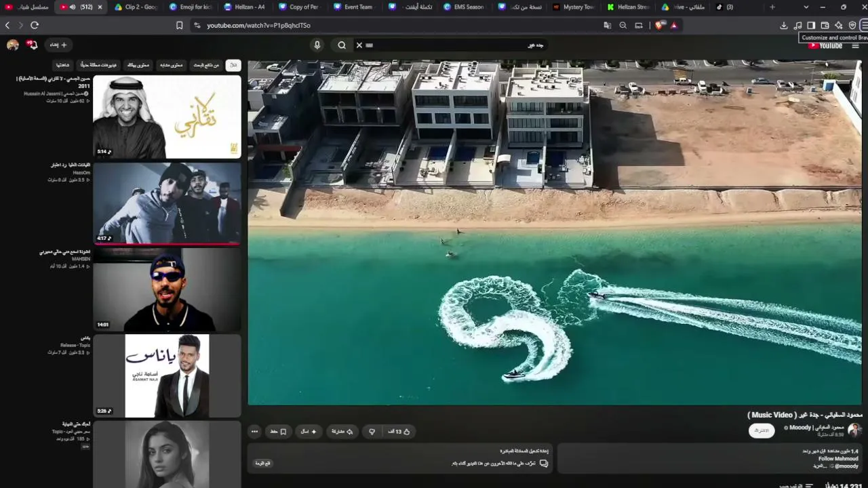This screenshot has width=868, height=488.
Task: Go back using the browser back arrow
Action: pos(7,25)
